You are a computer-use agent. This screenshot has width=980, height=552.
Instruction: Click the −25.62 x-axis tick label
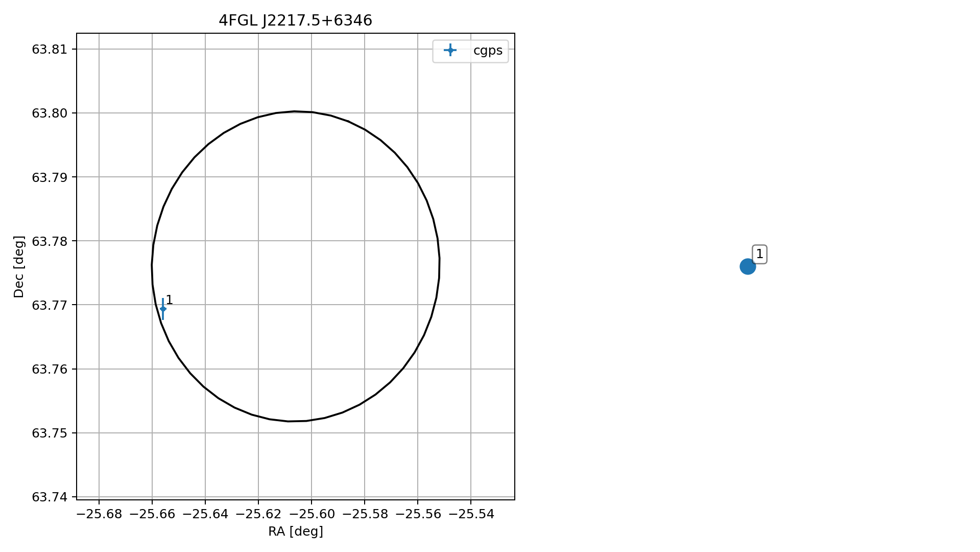click(258, 514)
